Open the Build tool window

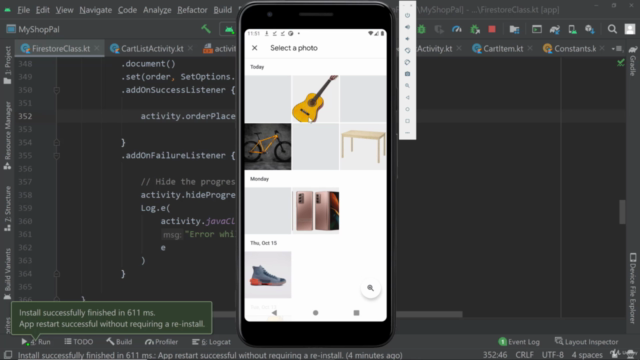(x=119, y=342)
